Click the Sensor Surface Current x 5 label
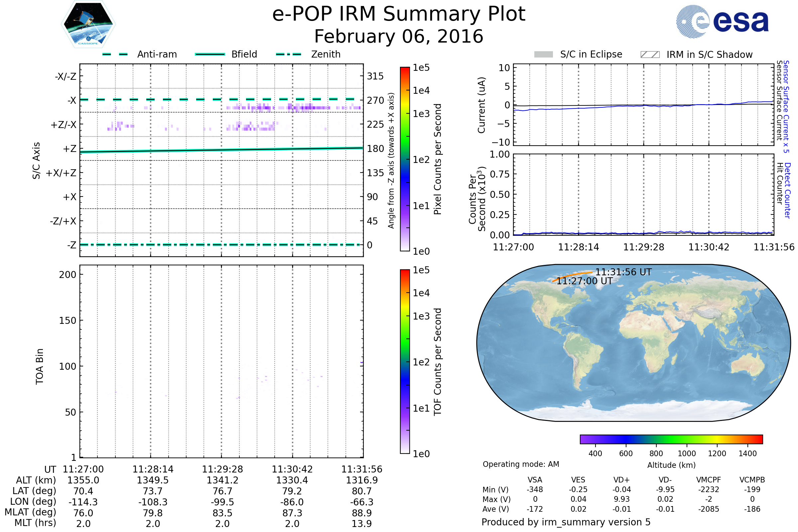This screenshot has width=798, height=532. point(786,106)
